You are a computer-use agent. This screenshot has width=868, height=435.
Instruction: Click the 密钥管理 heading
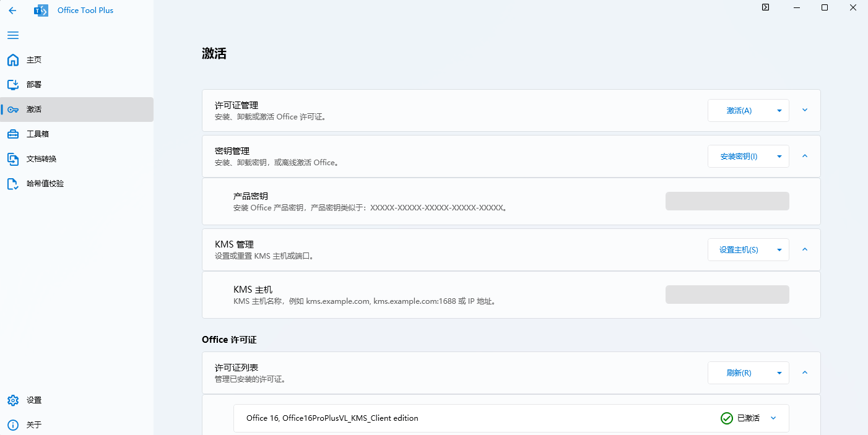(232, 151)
